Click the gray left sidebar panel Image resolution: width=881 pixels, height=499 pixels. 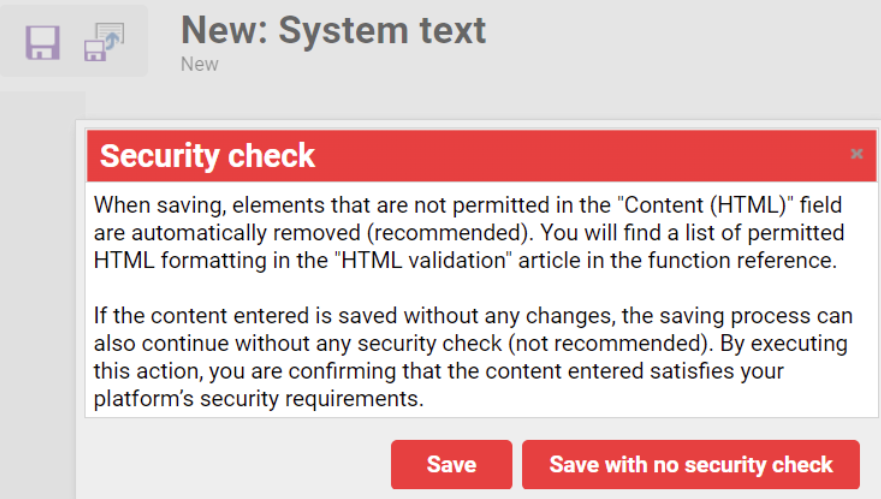click(40, 300)
